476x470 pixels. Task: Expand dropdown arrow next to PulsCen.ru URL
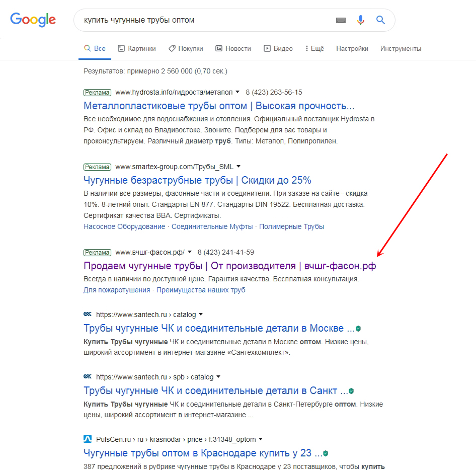click(x=261, y=439)
